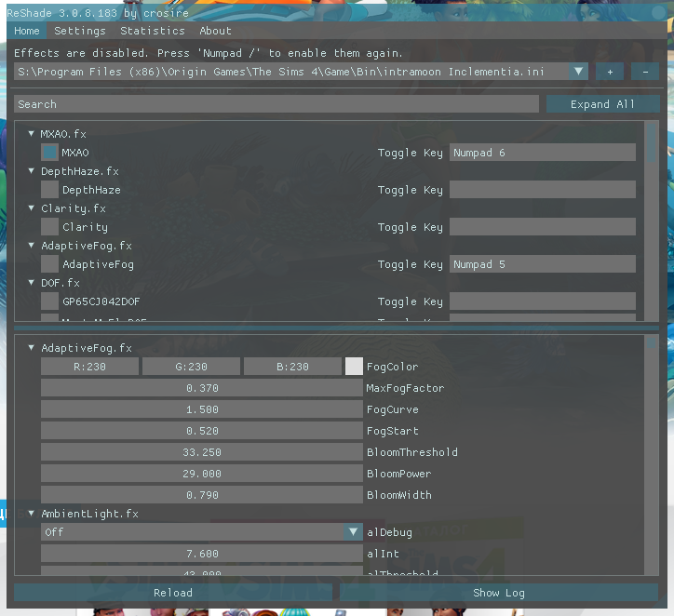The image size is (674, 616).
Task: Click the Show Log button
Action: click(x=499, y=593)
